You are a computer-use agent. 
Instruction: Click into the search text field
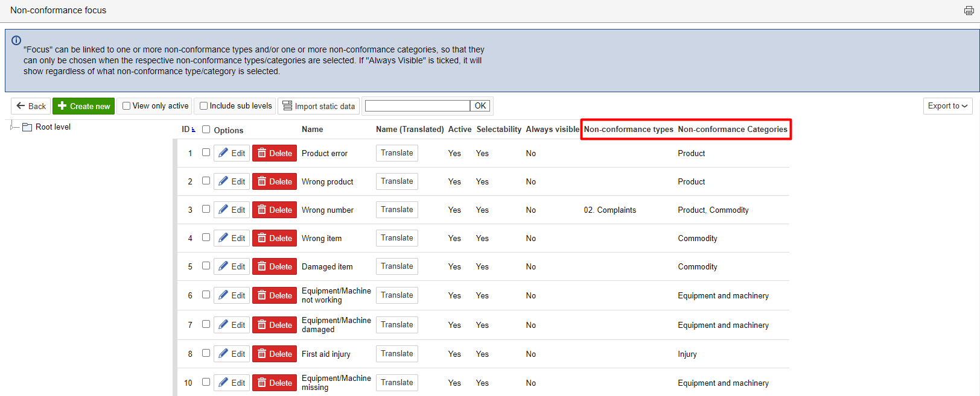tap(417, 106)
